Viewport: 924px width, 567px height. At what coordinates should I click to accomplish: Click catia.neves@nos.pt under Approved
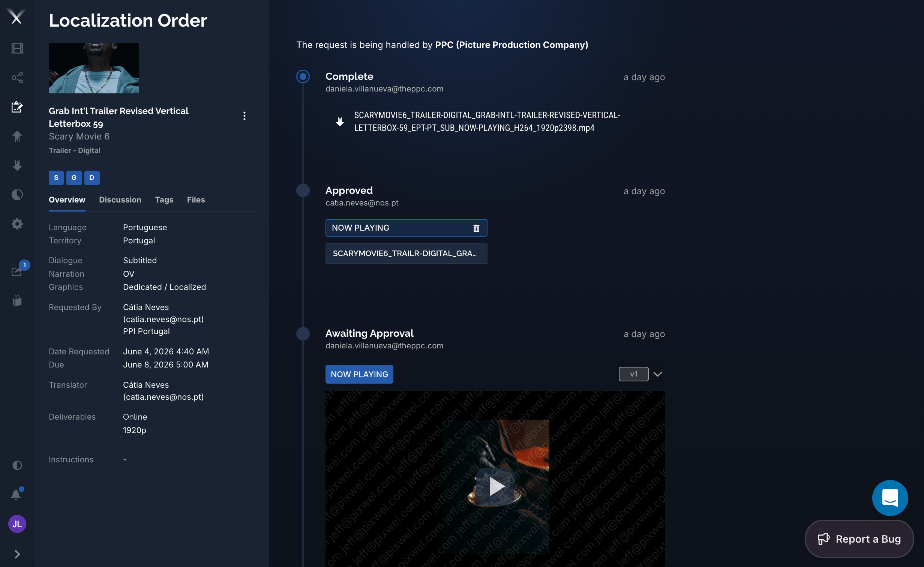tap(361, 203)
